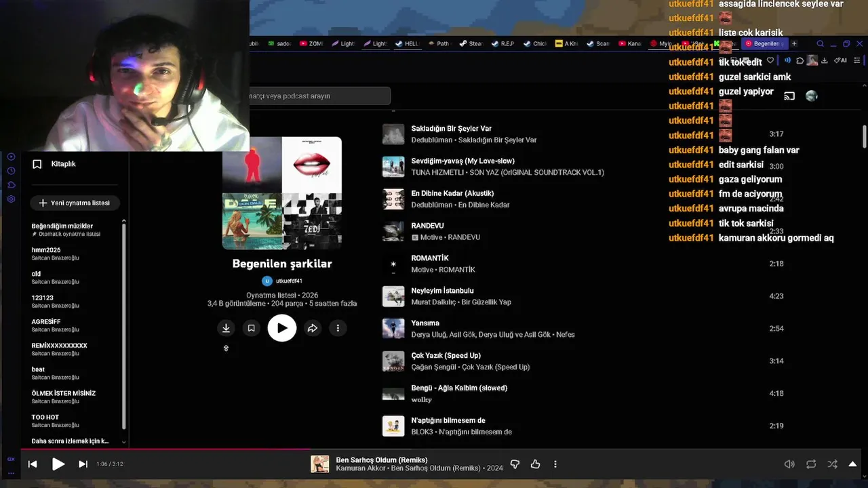Play En Dibine Kadar (Akustik)

click(x=452, y=193)
